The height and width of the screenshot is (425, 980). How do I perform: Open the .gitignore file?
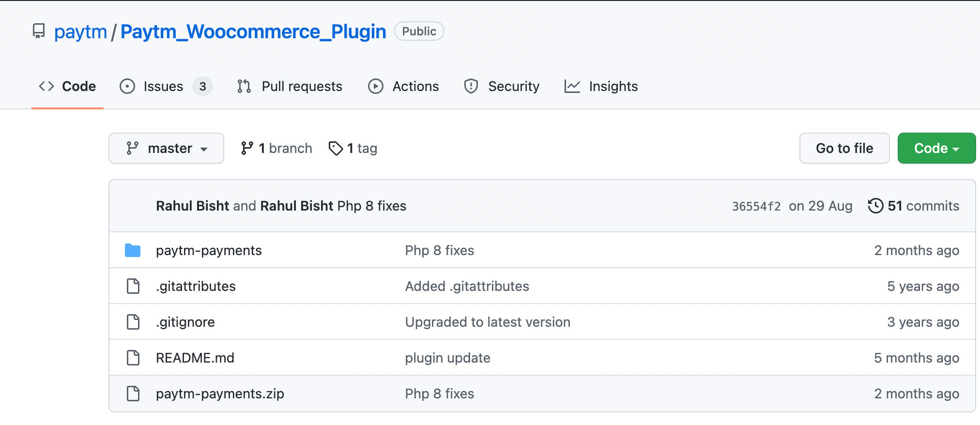click(185, 322)
